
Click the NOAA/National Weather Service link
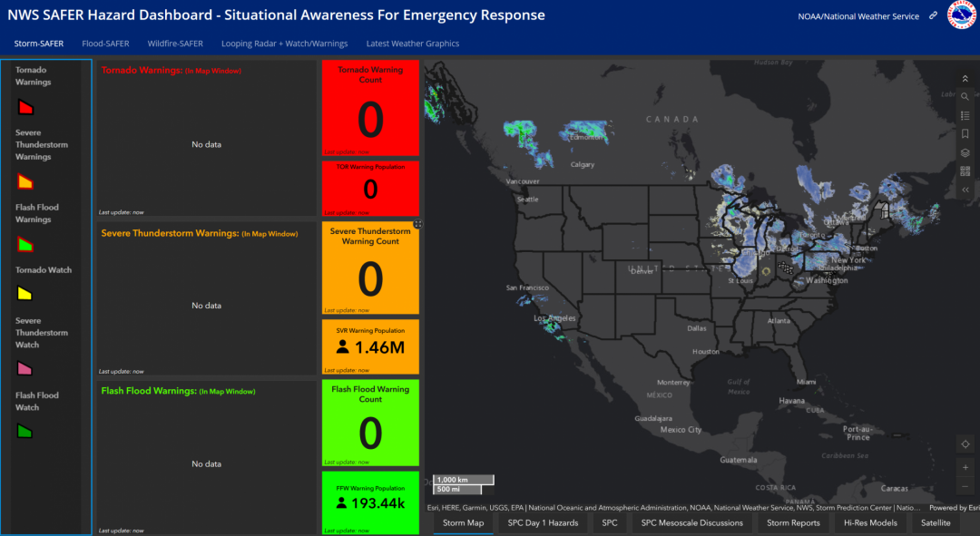[859, 15]
